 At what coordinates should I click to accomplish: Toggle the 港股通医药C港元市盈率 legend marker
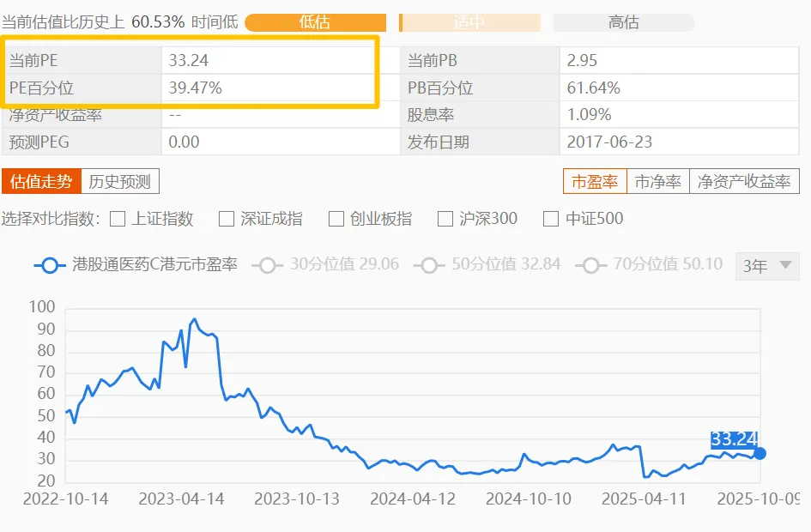coord(50,265)
